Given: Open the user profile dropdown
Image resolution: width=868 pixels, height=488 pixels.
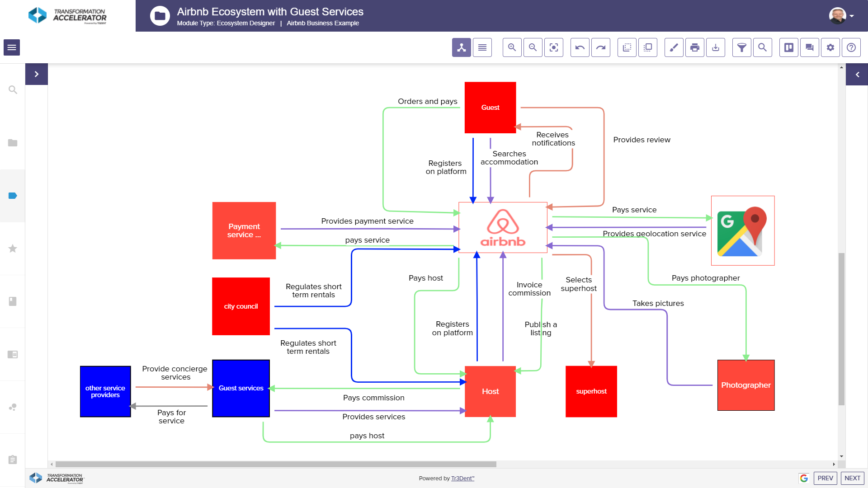Looking at the screenshot, I should [841, 16].
